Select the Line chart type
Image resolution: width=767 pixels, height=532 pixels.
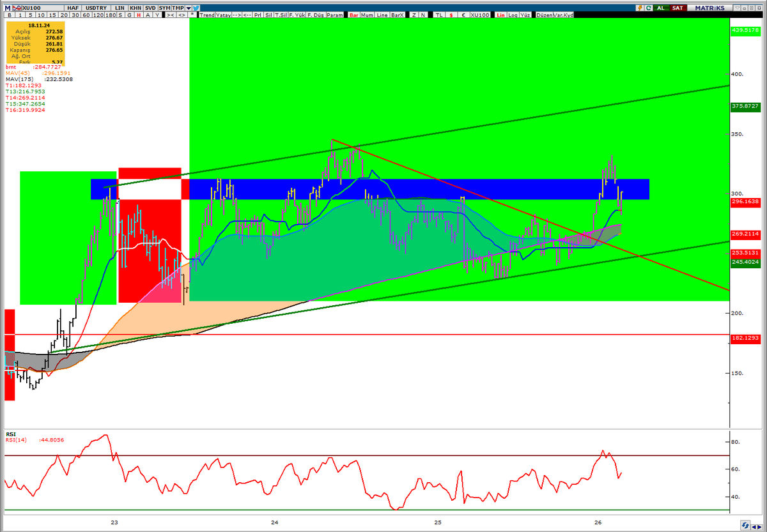coord(382,15)
